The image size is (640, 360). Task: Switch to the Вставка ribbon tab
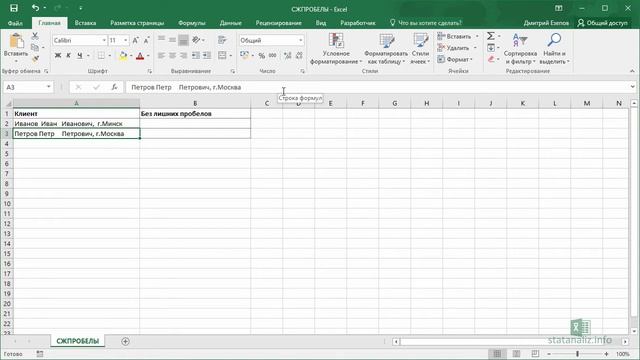tap(85, 23)
